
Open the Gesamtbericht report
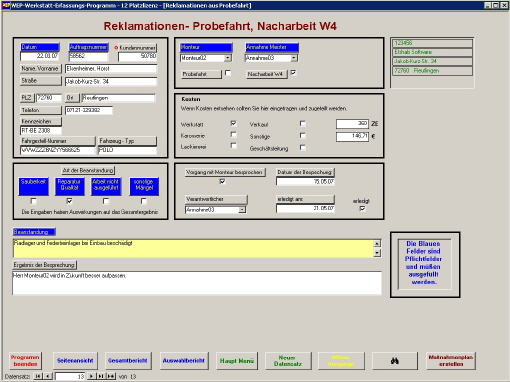(128, 361)
